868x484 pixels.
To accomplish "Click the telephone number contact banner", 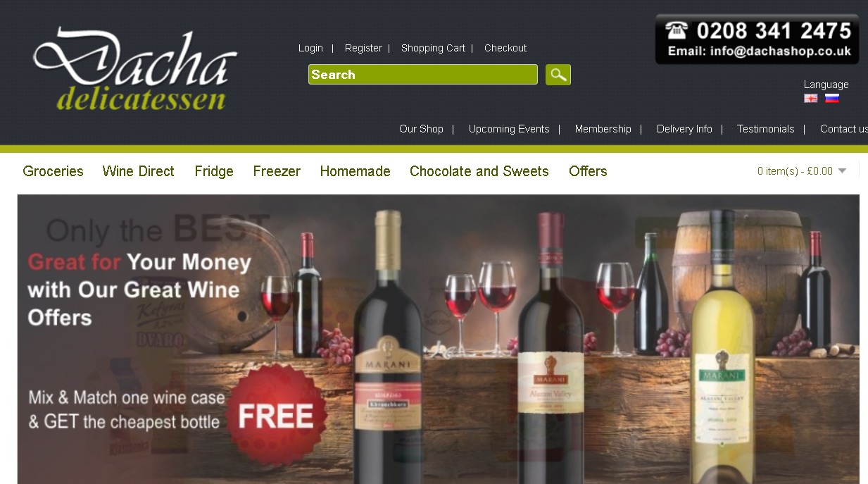I will pyautogui.click(x=757, y=39).
